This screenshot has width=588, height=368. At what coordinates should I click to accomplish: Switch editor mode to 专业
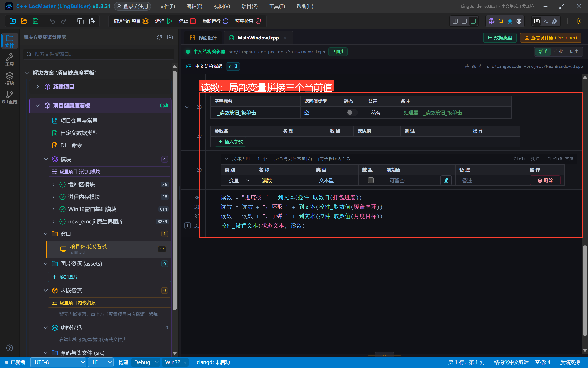pos(558,52)
